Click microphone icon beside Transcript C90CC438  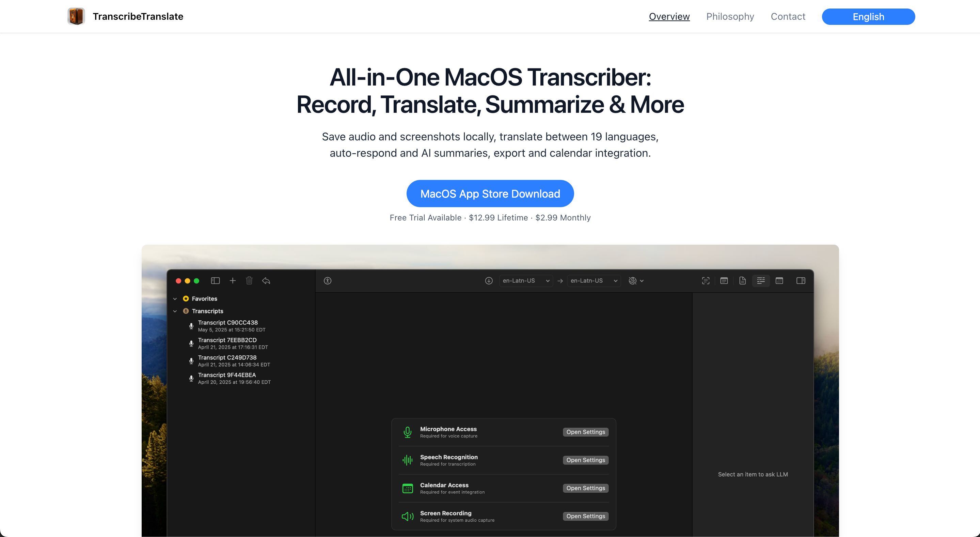(191, 326)
